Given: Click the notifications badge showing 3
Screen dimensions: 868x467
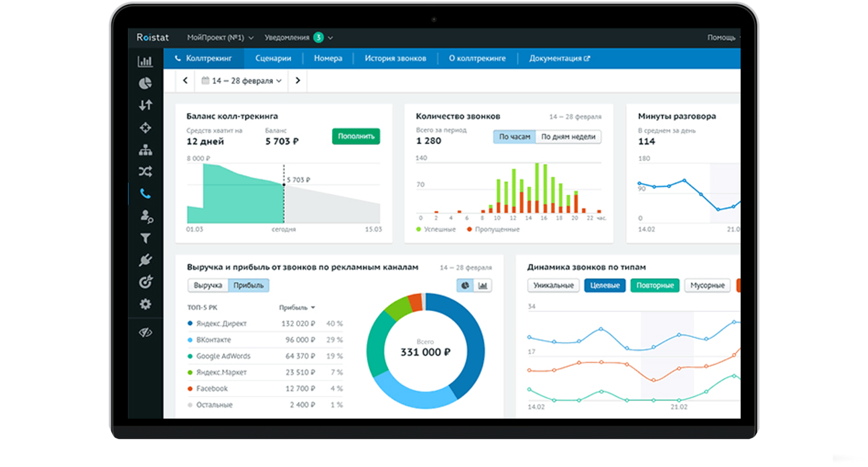Looking at the screenshot, I should [x=319, y=37].
